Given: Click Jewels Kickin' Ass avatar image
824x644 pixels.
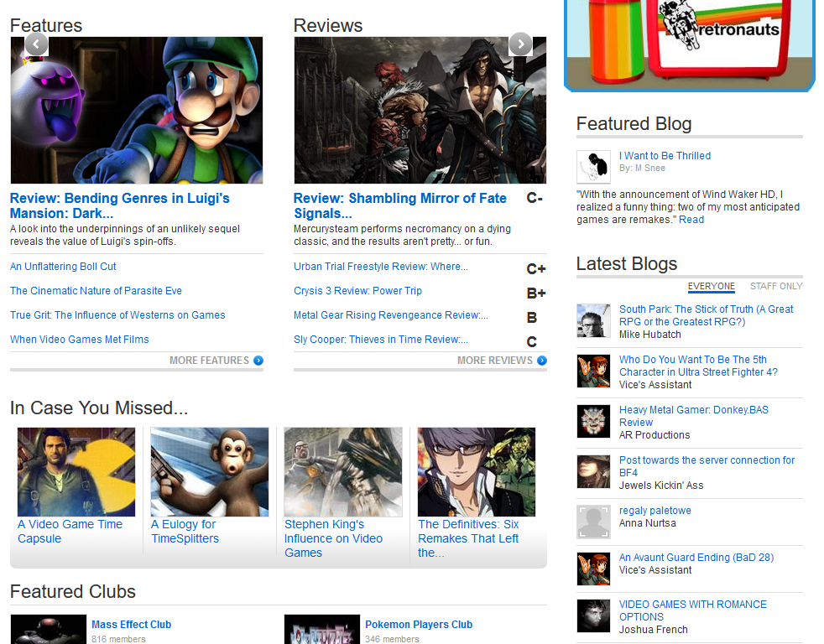Looking at the screenshot, I should [x=594, y=472].
